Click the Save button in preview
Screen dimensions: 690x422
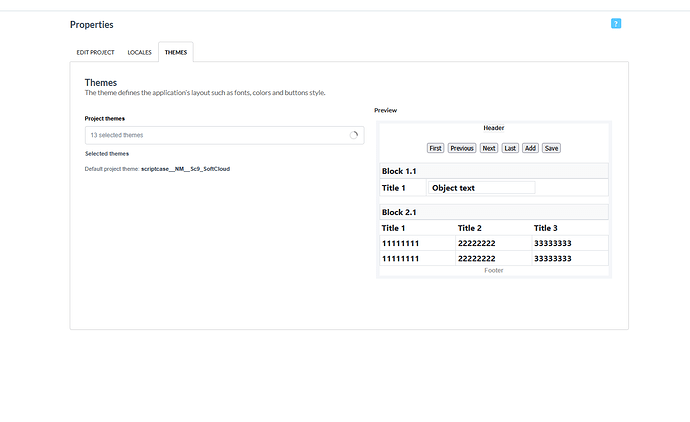coord(551,148)
